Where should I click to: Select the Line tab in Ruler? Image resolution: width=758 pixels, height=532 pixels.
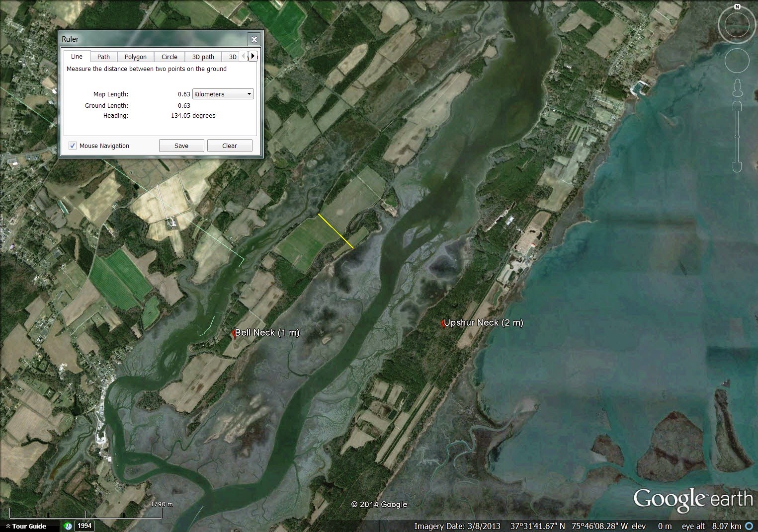(77, 57)
